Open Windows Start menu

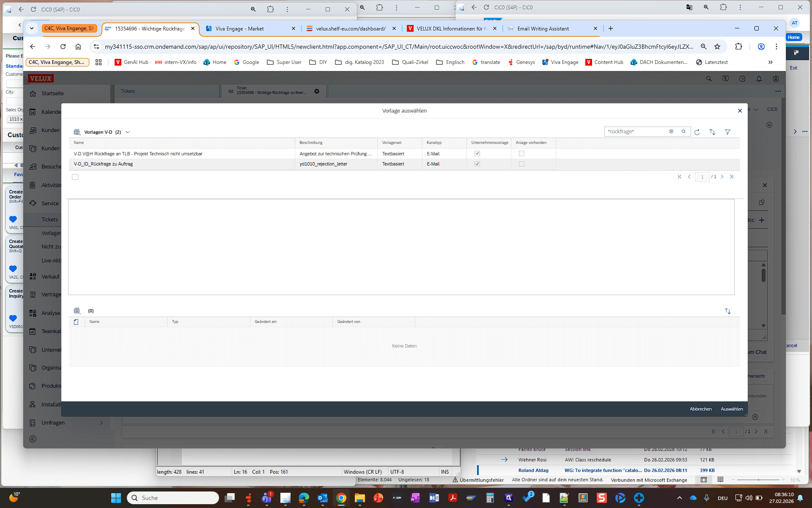click(x=116, y=498)
